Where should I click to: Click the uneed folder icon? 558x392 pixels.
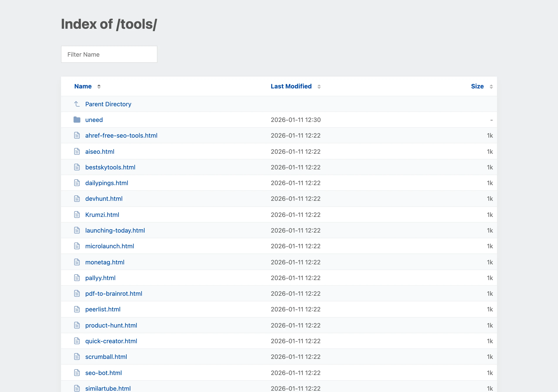[x=77, y=120]
